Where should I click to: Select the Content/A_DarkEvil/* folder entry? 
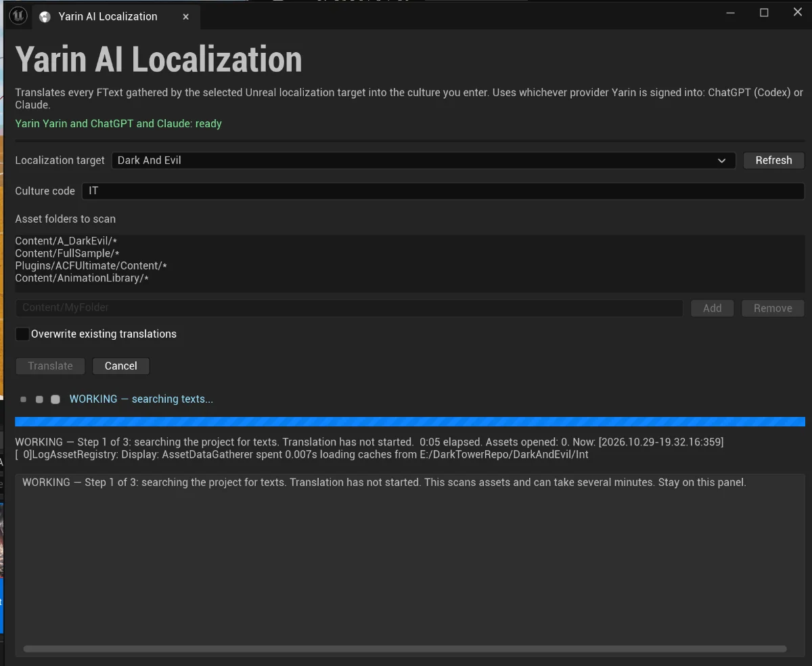[67, 241]
